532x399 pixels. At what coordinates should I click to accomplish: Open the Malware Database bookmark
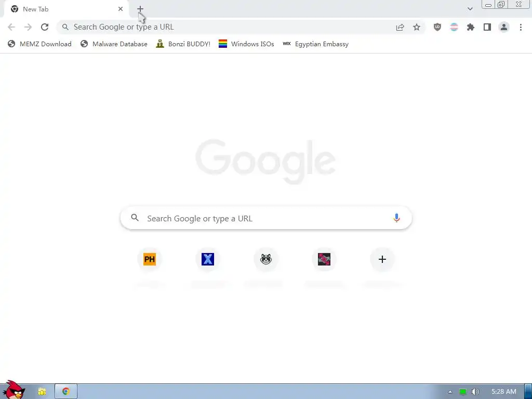[114, 44]
